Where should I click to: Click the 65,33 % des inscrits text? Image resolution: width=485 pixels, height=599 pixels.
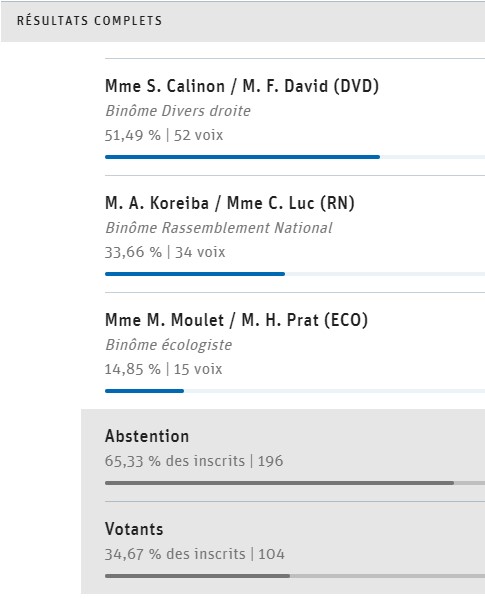point(175,461)
